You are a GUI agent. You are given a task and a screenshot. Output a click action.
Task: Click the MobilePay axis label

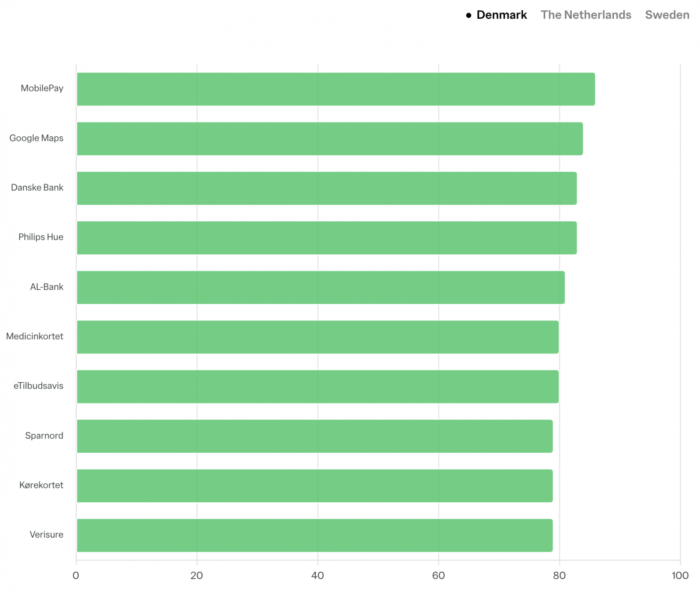point(42,88)
